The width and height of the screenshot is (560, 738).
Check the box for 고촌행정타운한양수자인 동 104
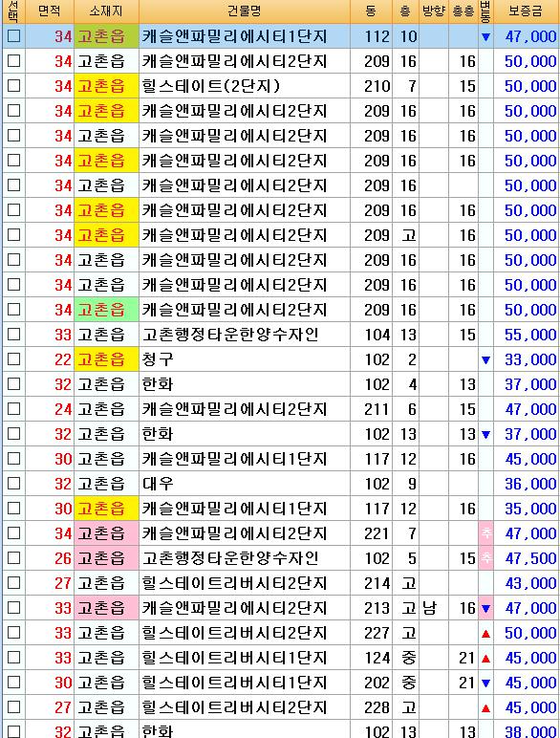(x=14, y=335)
